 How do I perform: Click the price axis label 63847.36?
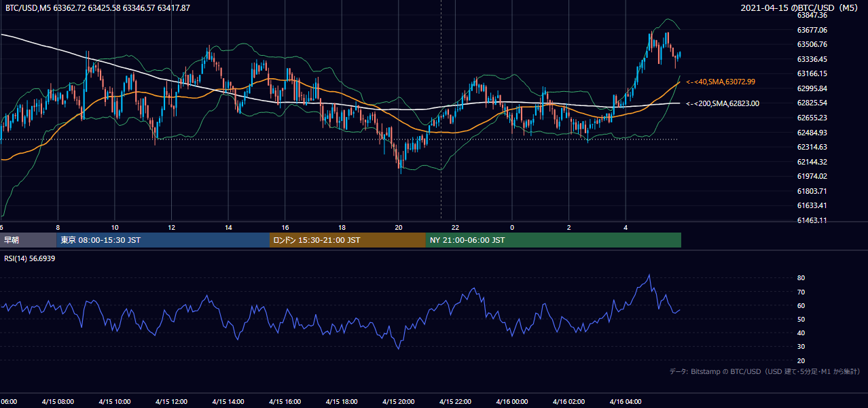pos(812,15)
